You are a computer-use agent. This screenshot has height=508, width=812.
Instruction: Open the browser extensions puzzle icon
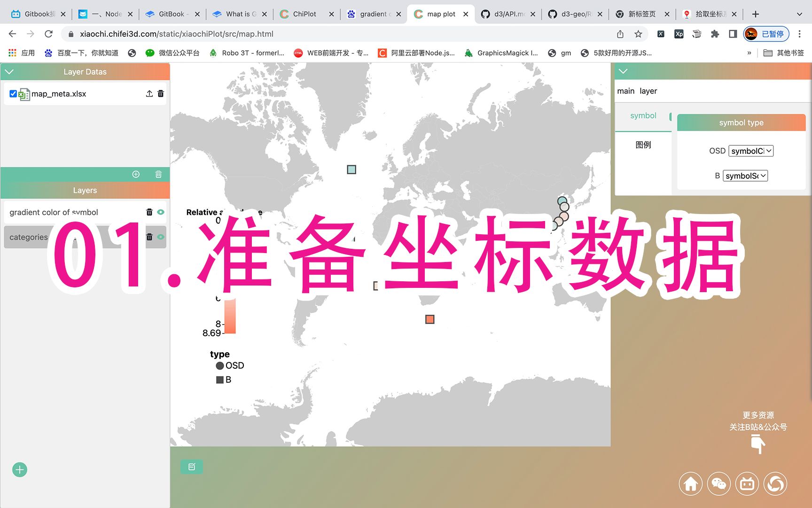click(715, 34)
